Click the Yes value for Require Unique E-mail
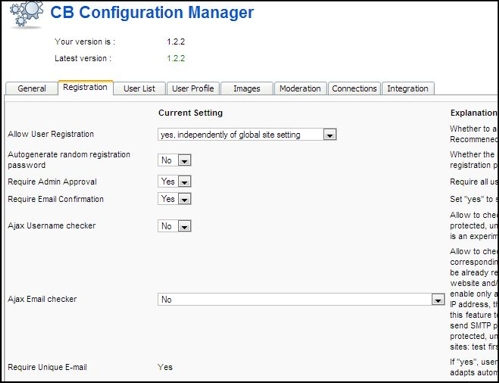The height and width of the screenshot is (383, 499). point(165,367)
